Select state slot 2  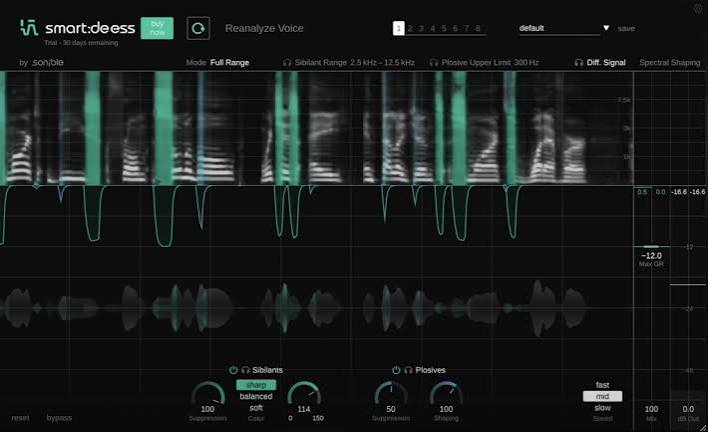click(x=410, y=28)
